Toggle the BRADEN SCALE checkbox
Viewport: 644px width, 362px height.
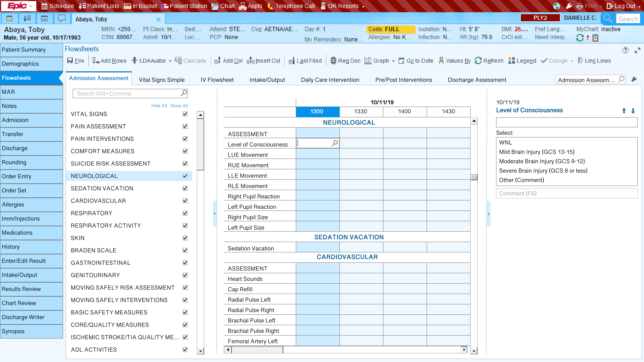coord(185,250)
